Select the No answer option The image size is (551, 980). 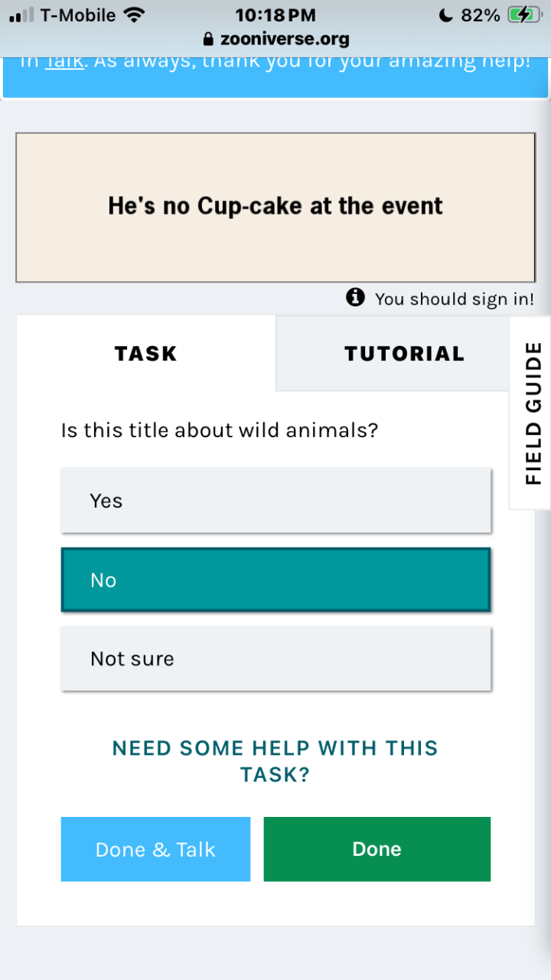point(275,580)
